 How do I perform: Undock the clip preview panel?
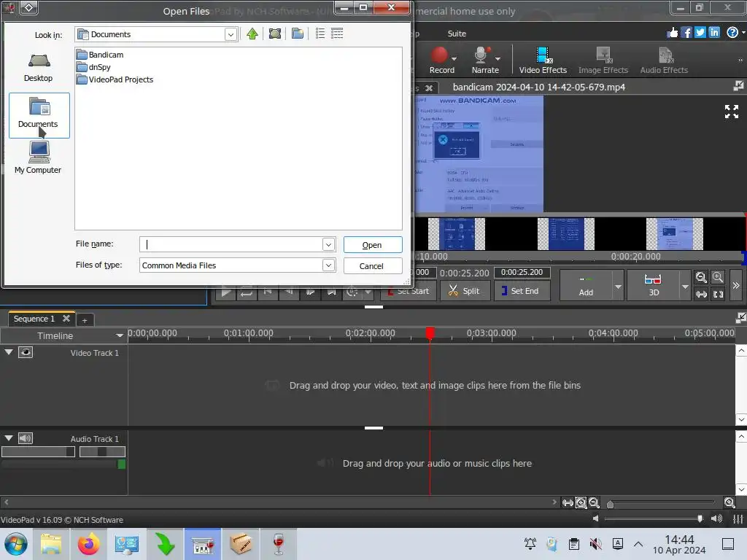(738, 86)
